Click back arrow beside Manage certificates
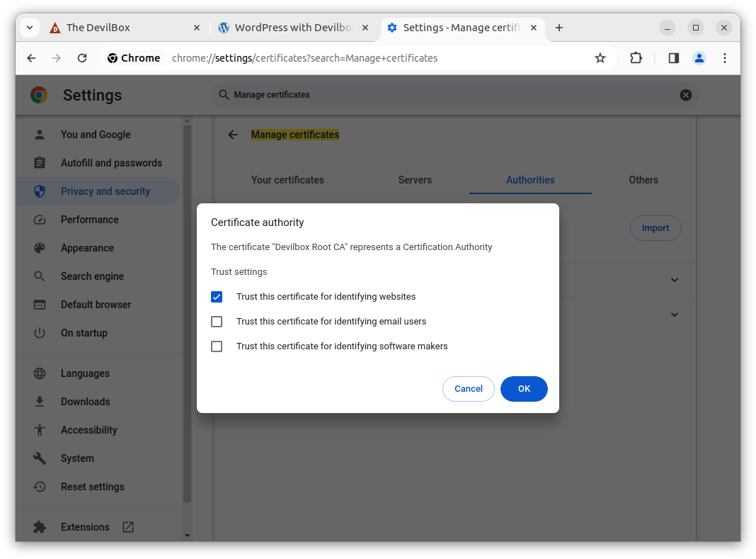756x559 pixels. point(233,135)
